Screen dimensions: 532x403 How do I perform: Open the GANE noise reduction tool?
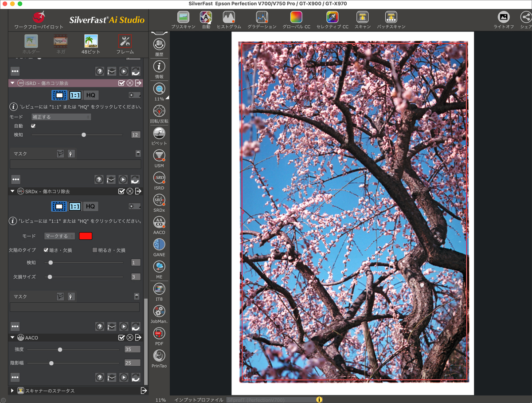click(x=159, y=245)
